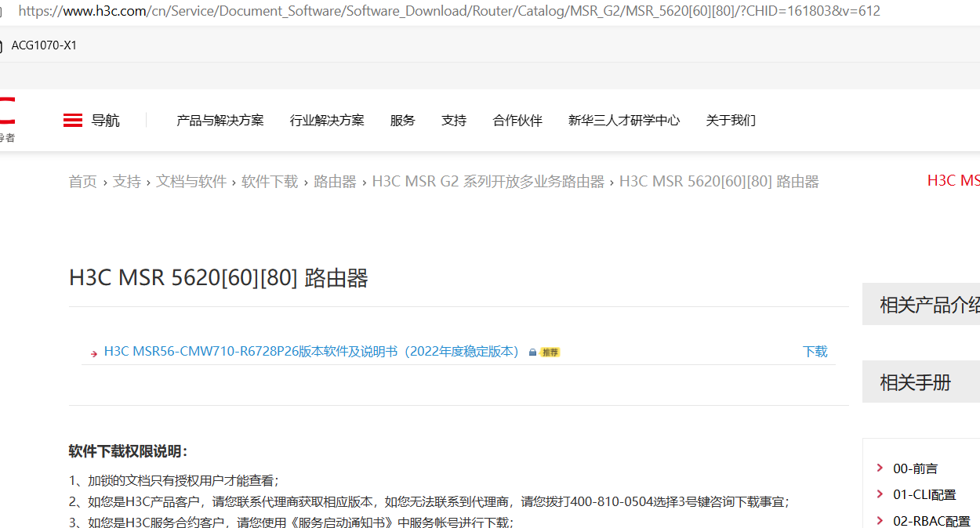The height and width of the screenshot is (528, 980).
Task: Open 02-RBAC配置 manual link
Action: coord(932,521)
